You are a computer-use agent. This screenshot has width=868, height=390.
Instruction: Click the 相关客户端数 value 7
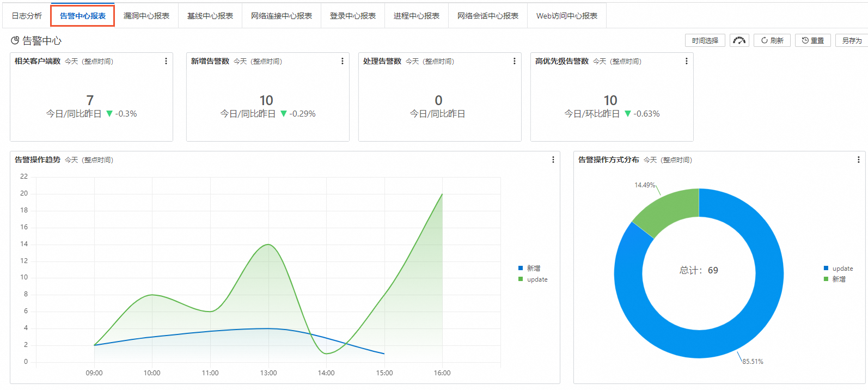point(90,100)
